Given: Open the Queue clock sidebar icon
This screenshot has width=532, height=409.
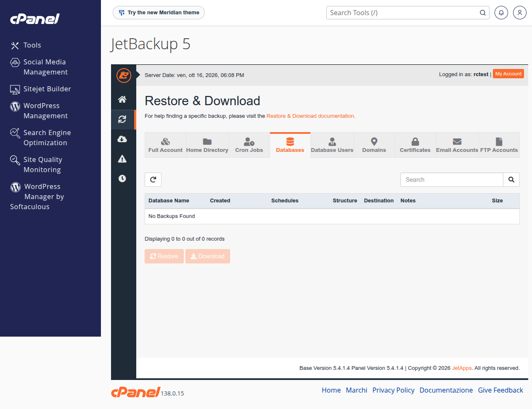Looking at the screenshot, I should point(122,178).
